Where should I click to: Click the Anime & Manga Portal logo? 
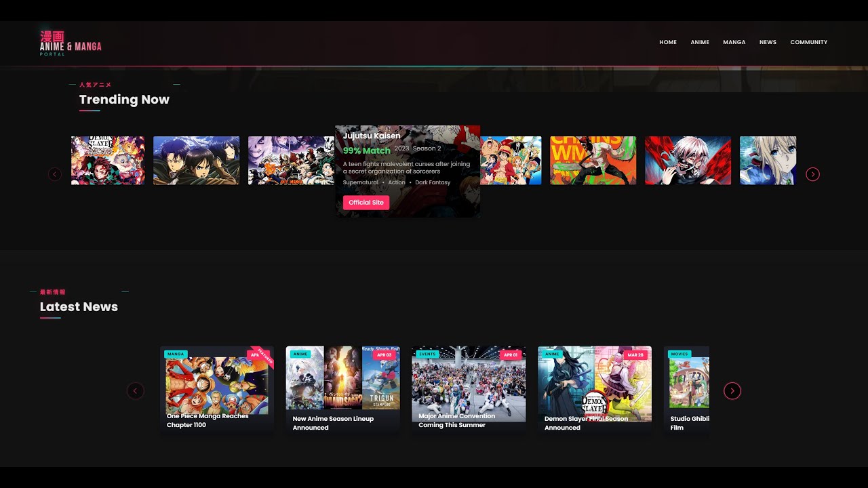(x=71, y=43)
